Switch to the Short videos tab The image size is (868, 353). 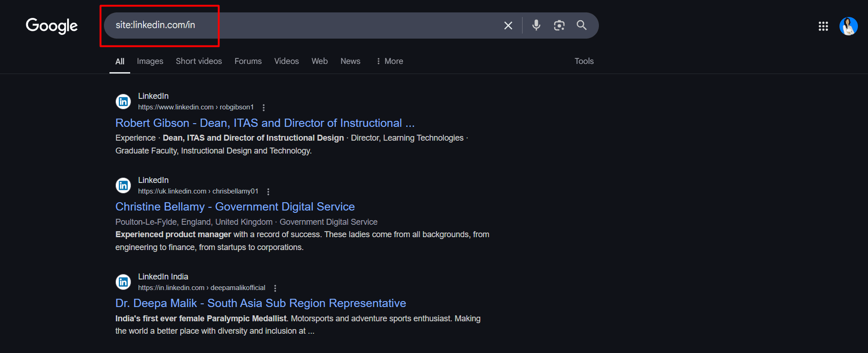coord(199,61)
